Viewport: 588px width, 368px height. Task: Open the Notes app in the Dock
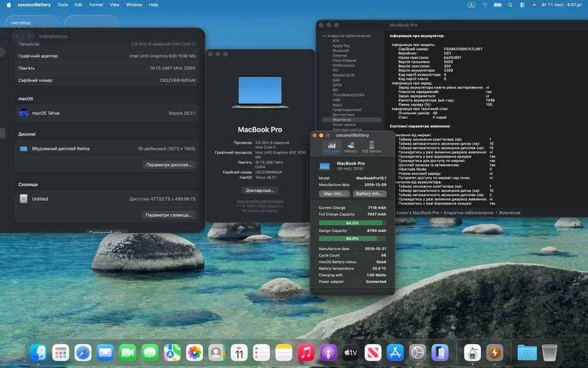tap(283, 353)
